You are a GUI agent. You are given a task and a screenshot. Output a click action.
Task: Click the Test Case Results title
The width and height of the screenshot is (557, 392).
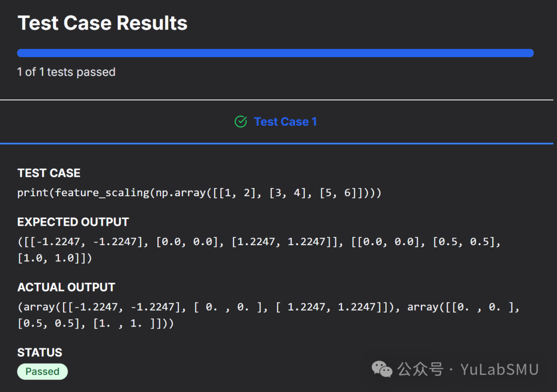pos(103,23)
